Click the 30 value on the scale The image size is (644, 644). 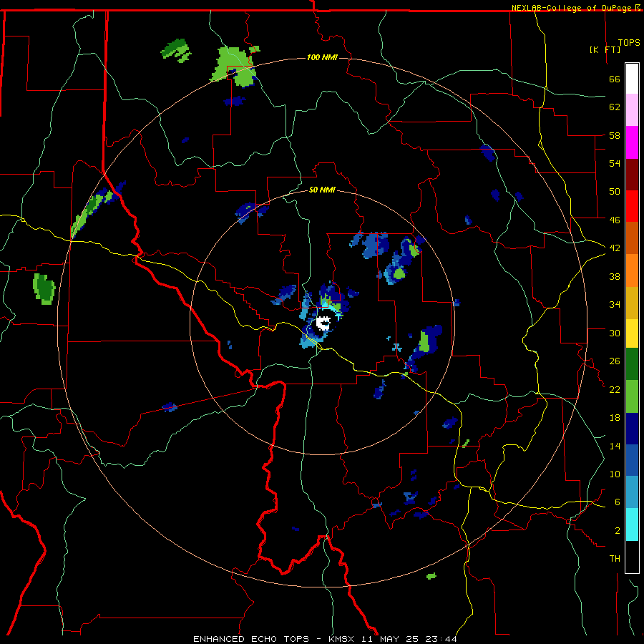click(x=615, y=333)
